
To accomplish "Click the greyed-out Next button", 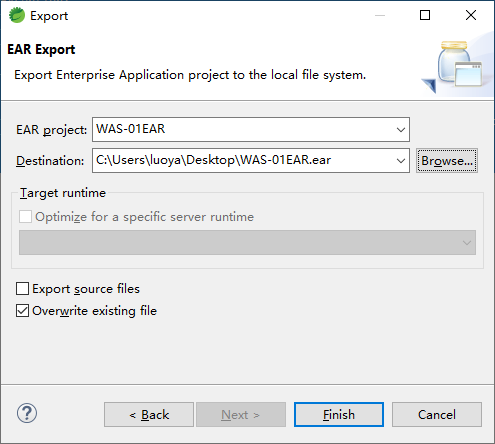I will click(241, 415).
